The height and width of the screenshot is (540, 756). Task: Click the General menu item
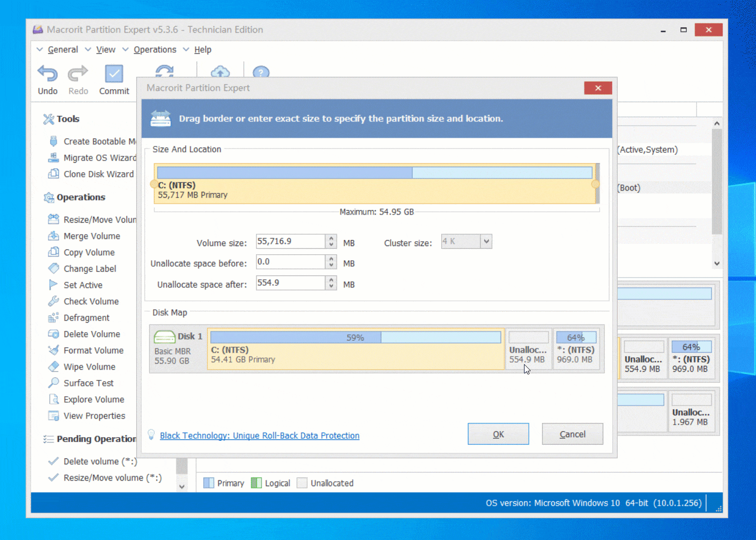63,50
